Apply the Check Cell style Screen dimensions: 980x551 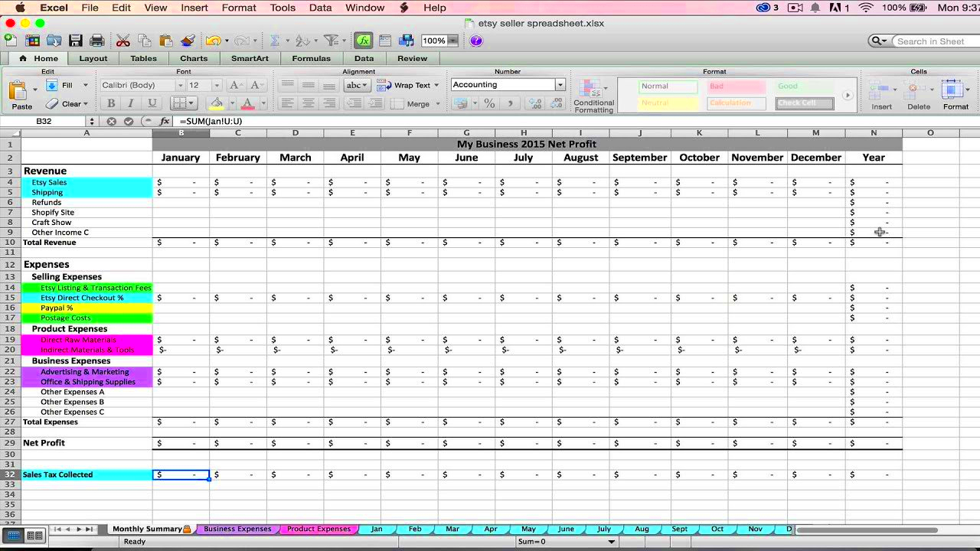point(804,103)
